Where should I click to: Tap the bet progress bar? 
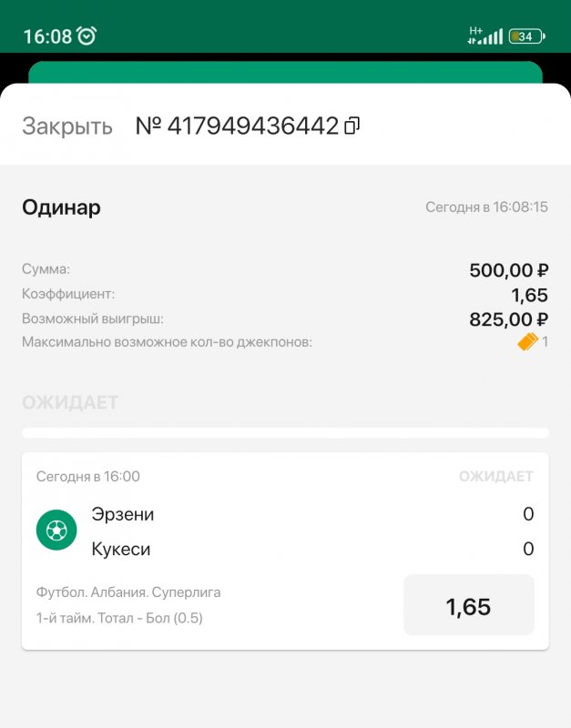coord(285,433)
